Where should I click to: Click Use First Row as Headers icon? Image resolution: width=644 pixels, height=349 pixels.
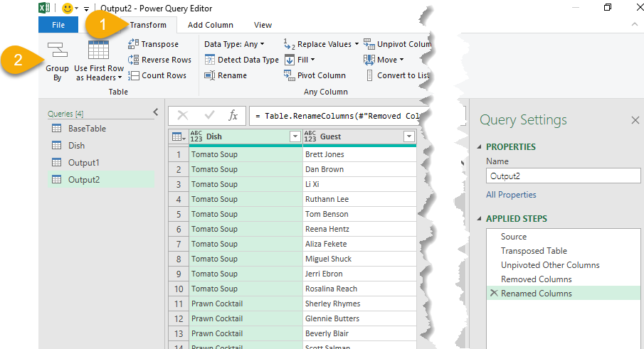[x=98, y=51]
